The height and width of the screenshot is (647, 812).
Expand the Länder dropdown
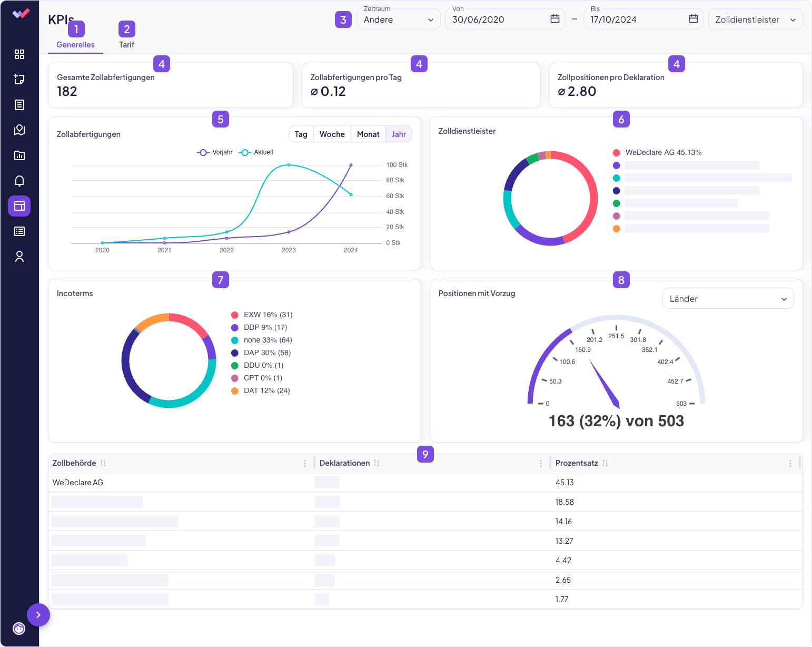(727, 299)
